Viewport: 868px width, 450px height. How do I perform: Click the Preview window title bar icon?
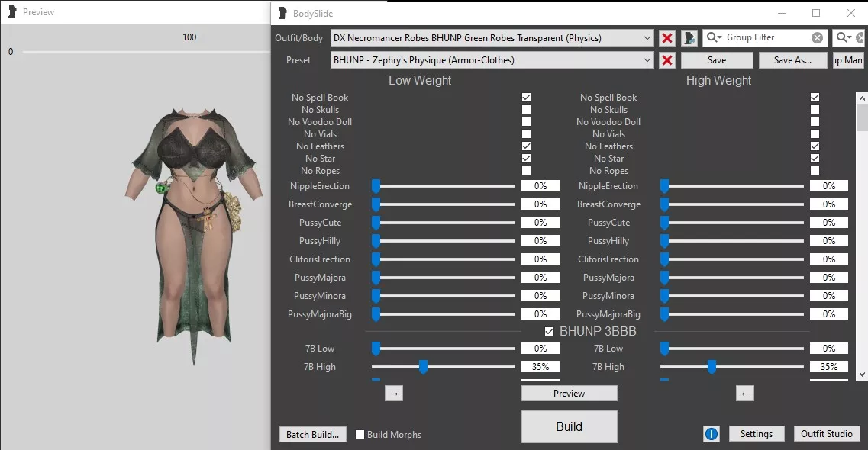[12, 11]
